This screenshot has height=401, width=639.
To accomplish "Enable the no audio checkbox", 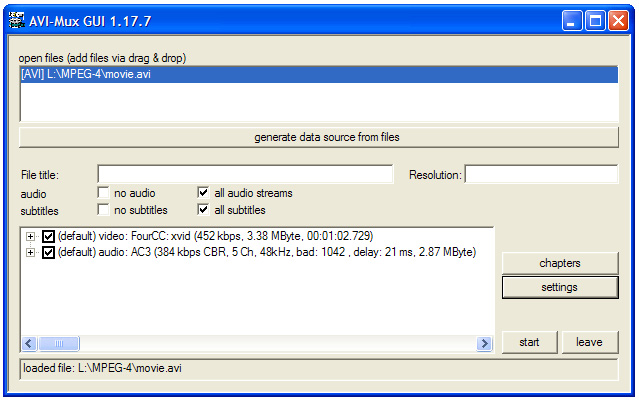I will [104, 192].
